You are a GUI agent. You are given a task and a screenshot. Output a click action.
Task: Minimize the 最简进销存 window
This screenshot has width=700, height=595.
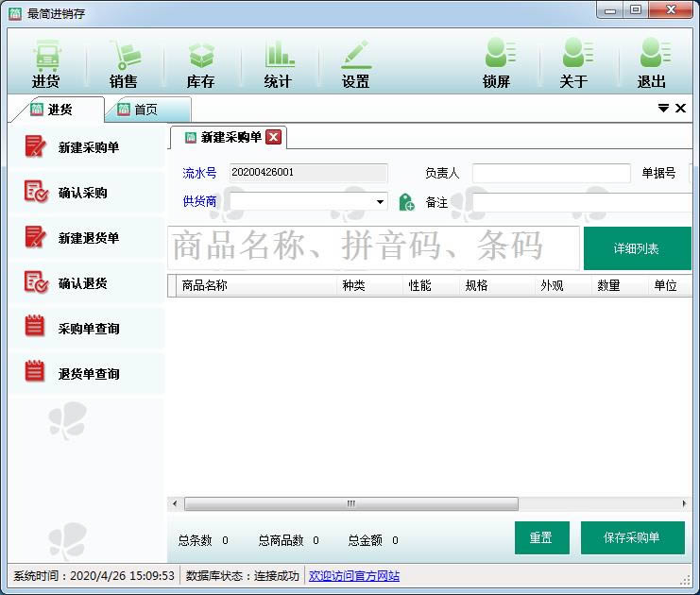coord(610,10)
